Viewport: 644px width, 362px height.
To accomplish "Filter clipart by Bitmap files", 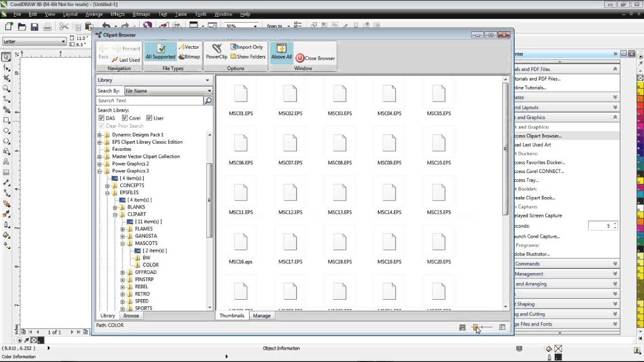I will (x=189, y=57).
